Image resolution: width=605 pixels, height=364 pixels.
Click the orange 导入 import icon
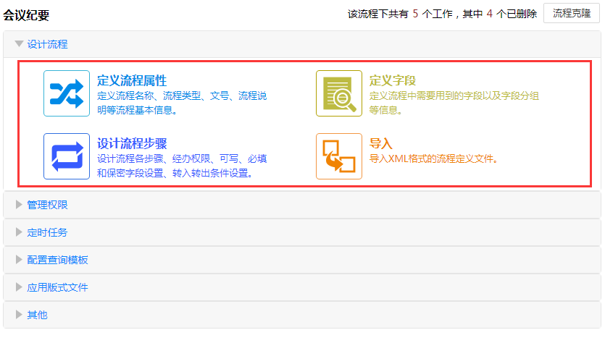coord(339,156)
